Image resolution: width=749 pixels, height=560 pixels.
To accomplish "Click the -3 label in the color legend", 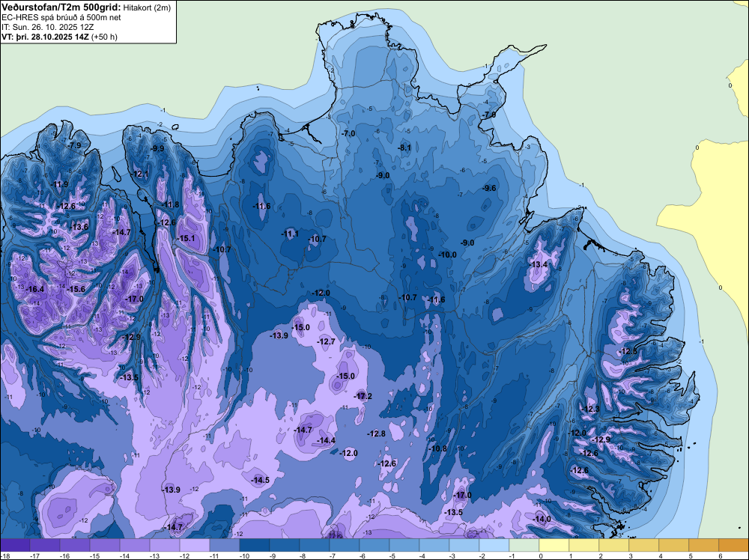I will click(x=454, y=556).
